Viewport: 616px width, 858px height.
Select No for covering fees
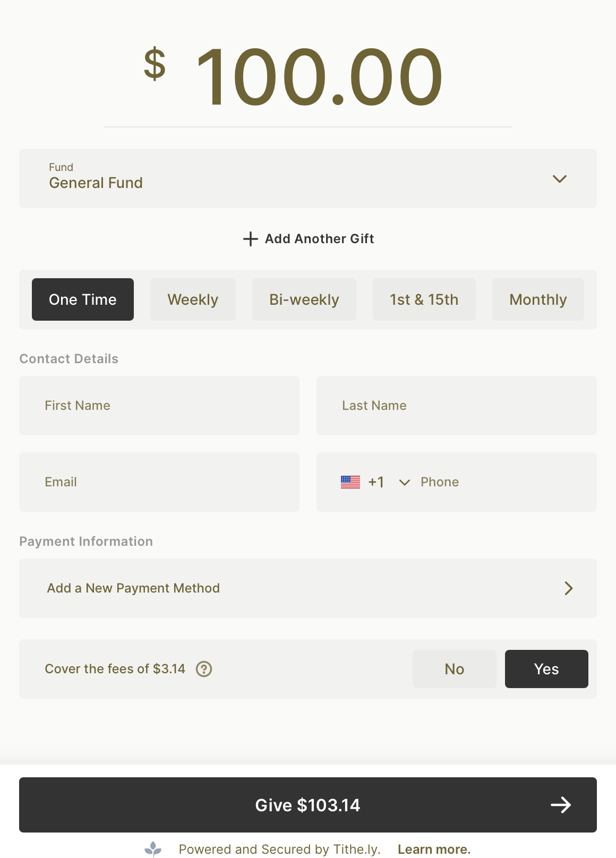(454, 669)
